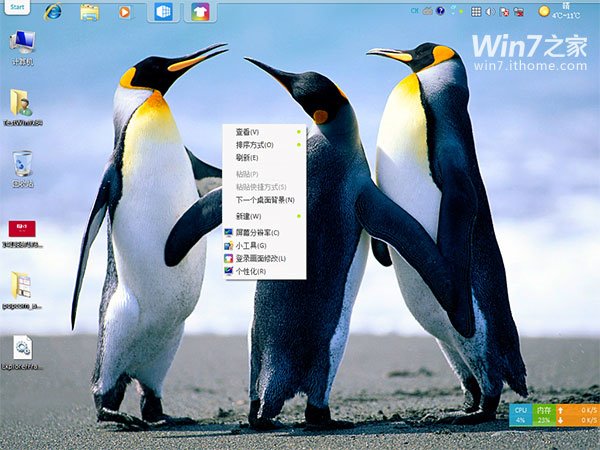Click the sun weather widget icon

544,11
